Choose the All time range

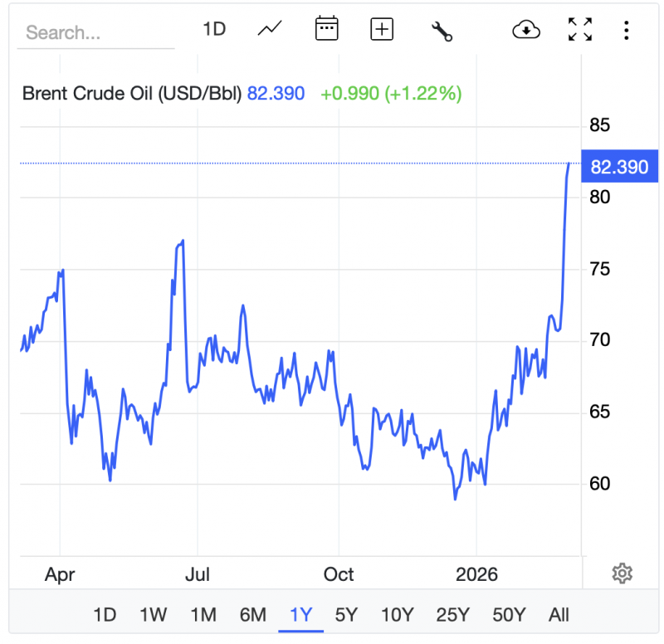(x=559, y=615)
